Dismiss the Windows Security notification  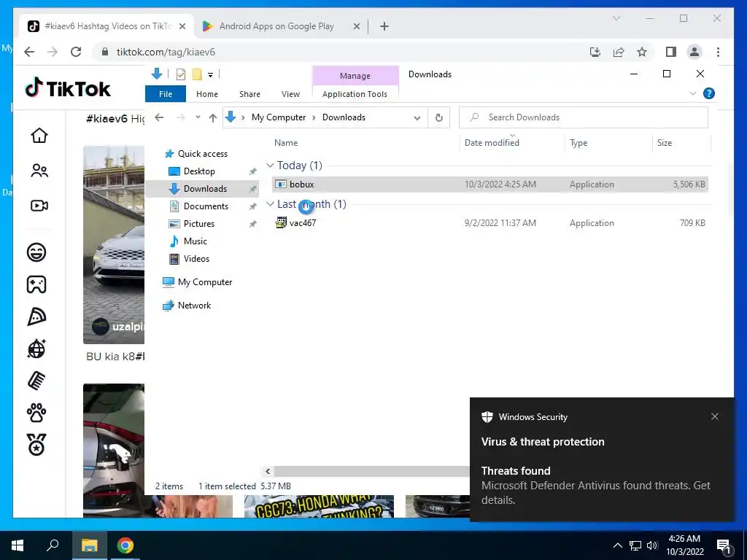[715, 416]
